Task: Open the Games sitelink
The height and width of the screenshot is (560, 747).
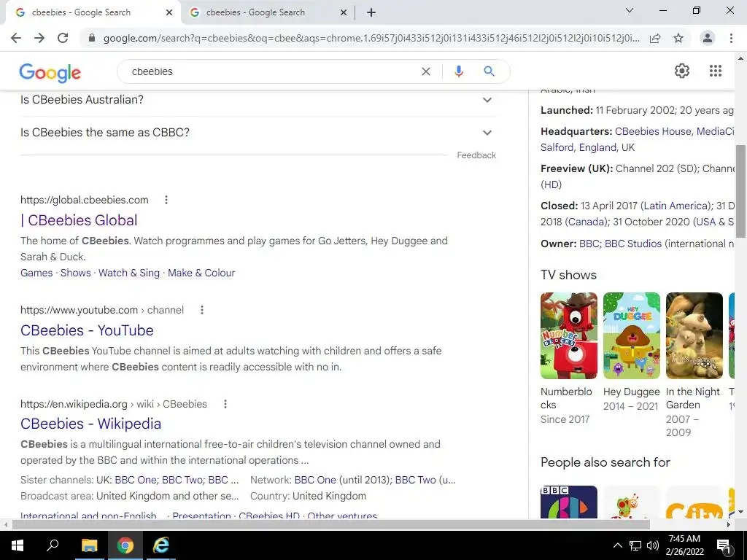Action: (x=36, y=273)
